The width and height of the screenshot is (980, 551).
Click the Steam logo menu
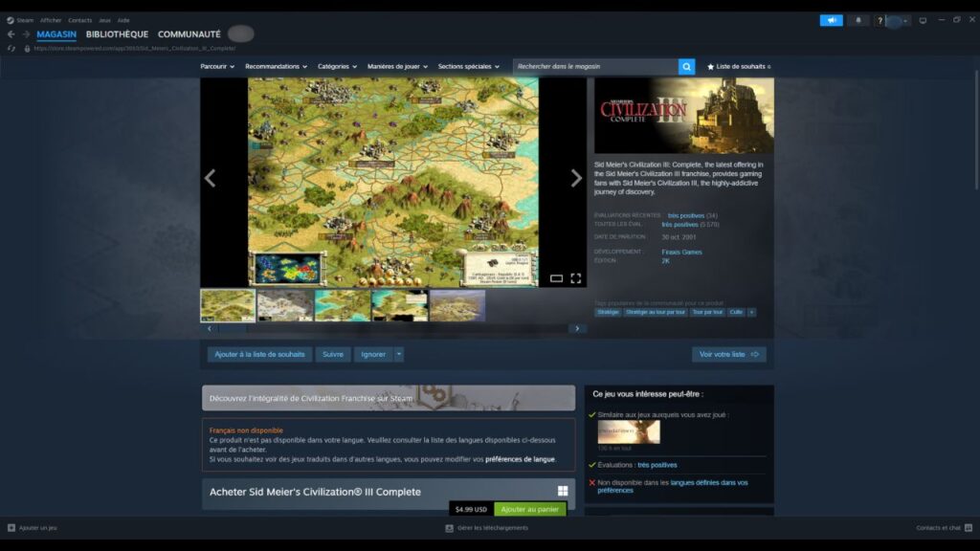[10, 20]
